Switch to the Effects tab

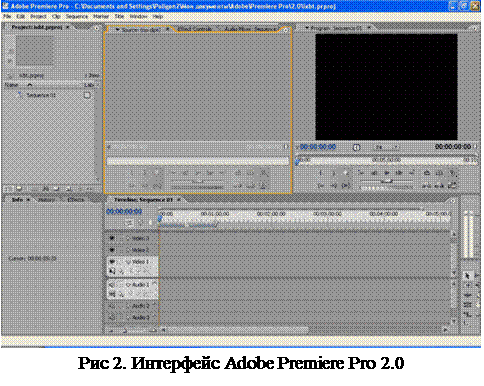pos(76,199)
